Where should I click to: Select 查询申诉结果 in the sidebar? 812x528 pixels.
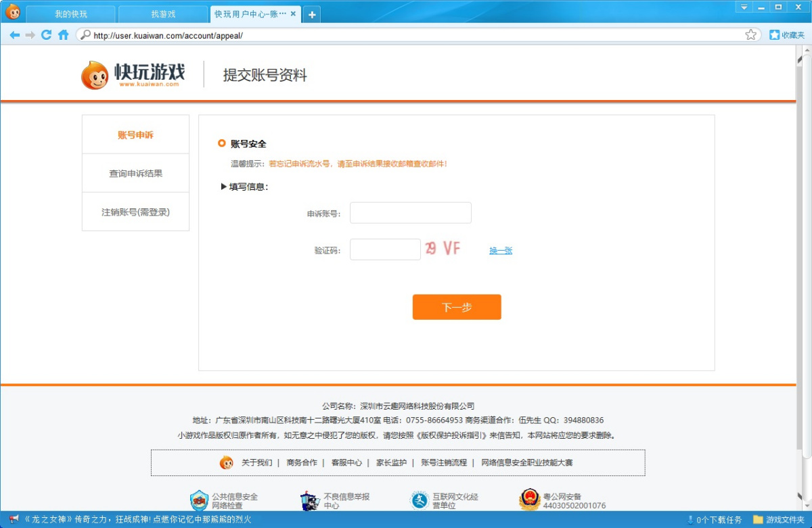tap(135, 174)
